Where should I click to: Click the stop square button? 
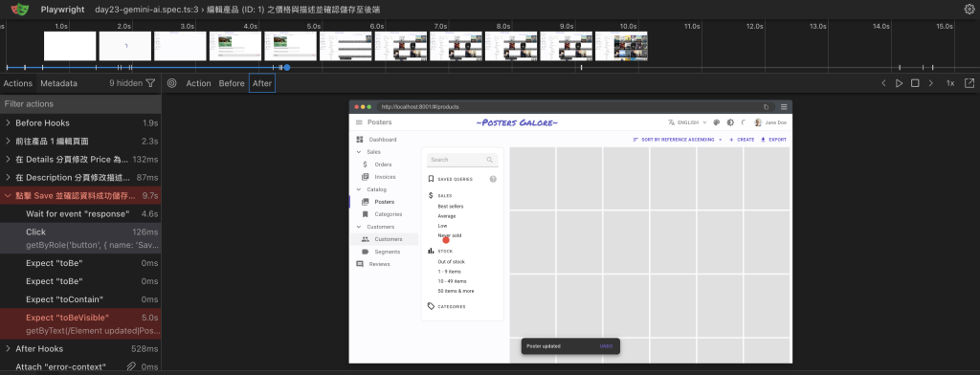(x=915, y=83)
